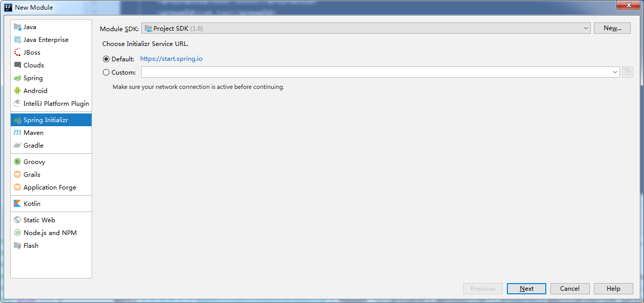Image resolution: width=644 pixels, height=303 pixels.
Task: Choose Gradle module type
Action: point(51,146)
